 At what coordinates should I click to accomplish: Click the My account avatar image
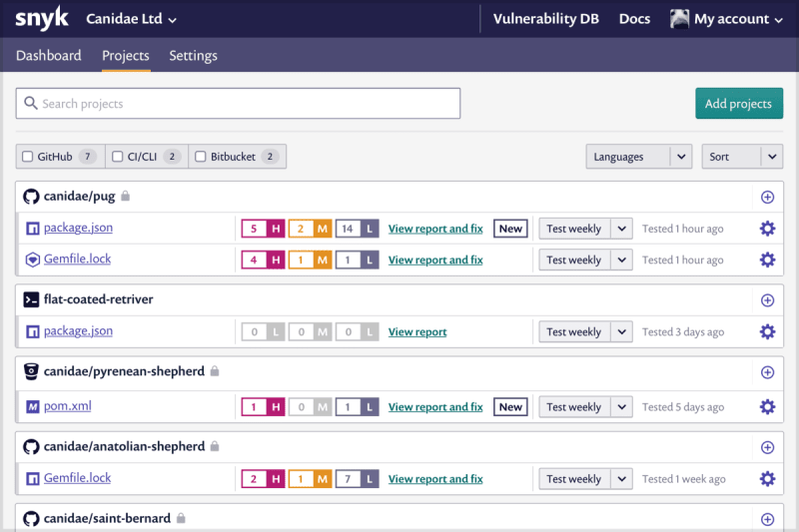tap(679, 19)
